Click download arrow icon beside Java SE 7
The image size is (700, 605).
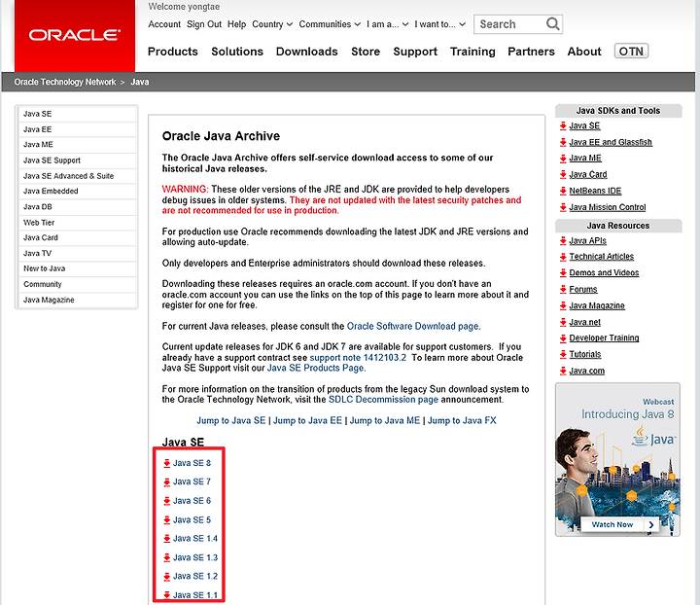pyautogui.click(x=167, y=482)
